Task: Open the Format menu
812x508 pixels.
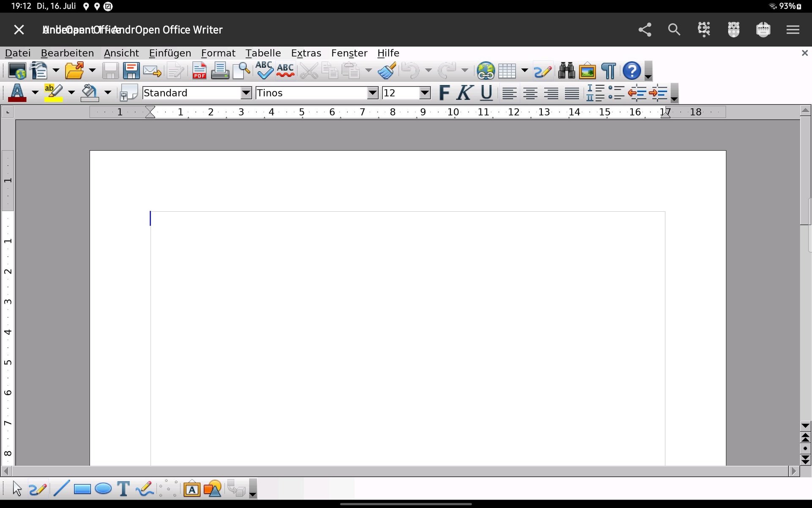Action: coord(218,53)
